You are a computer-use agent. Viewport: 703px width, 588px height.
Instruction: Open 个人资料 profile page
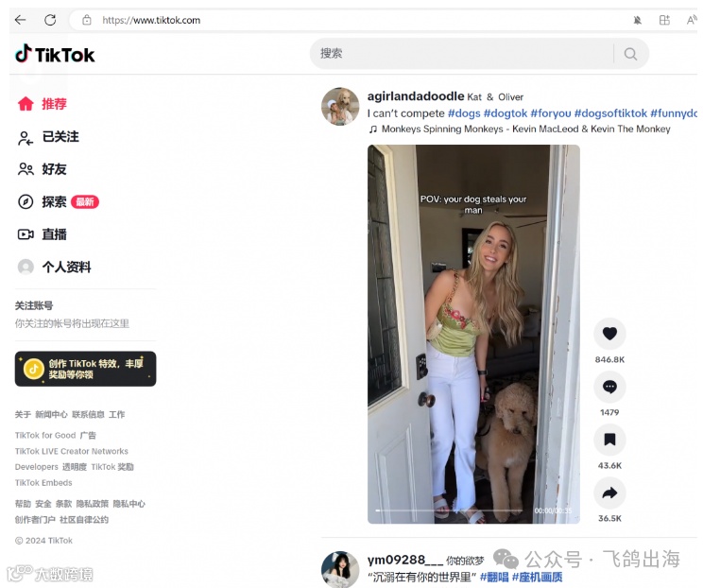(54, 267)
